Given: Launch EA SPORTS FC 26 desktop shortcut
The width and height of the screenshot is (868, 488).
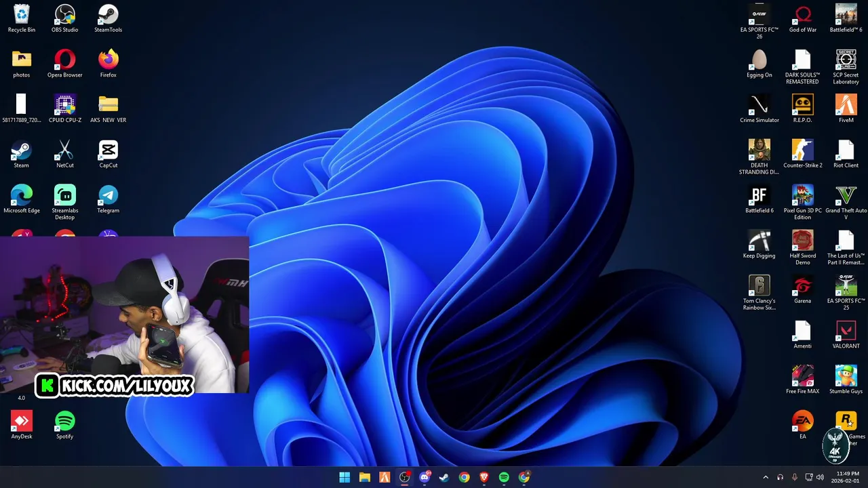Looking at the screenshot, I should click(759, 22).
